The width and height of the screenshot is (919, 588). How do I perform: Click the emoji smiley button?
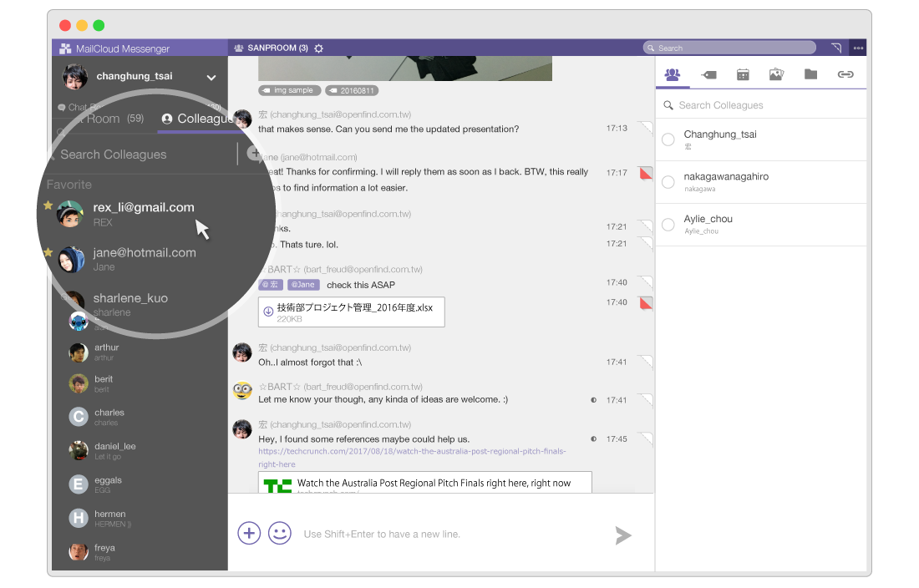280,533
